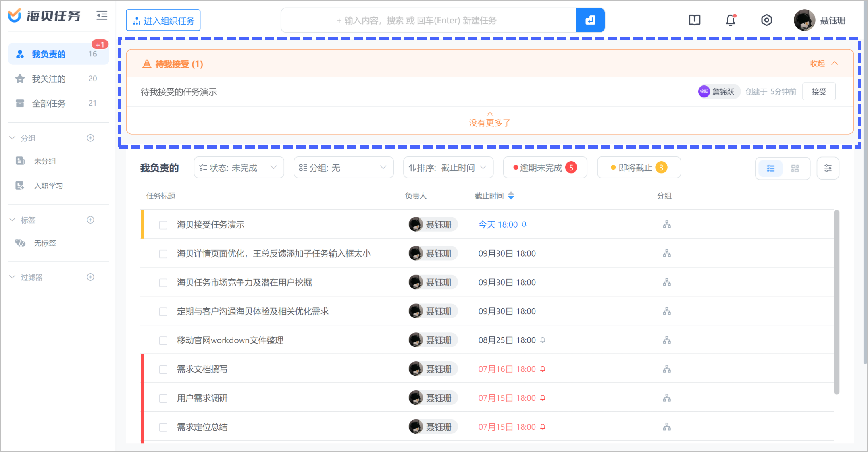
Task: Click group icon for 定期与客户沟通 row
Action: point(667,311)
